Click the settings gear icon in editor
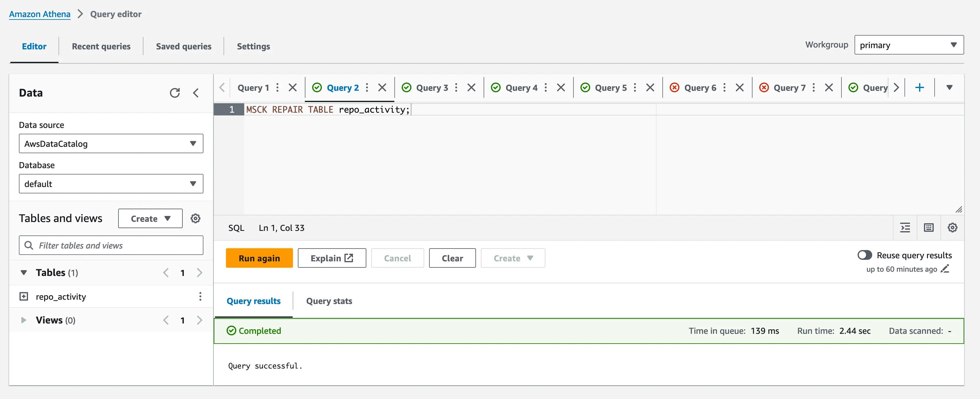The height and width of the screenshot is (399, 980). [953, 227]
